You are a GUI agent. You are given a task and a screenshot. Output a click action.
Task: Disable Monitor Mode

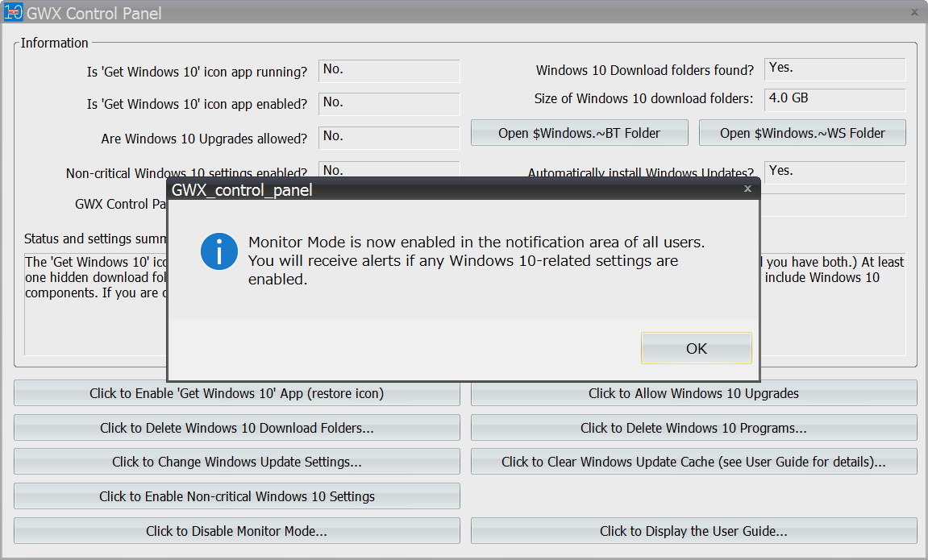(x=236, y=529)
